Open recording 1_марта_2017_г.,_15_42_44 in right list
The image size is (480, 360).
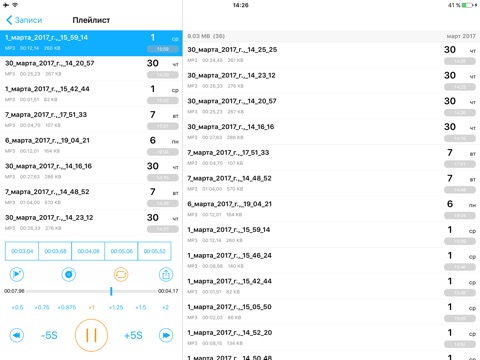click(x=331, y=286)
